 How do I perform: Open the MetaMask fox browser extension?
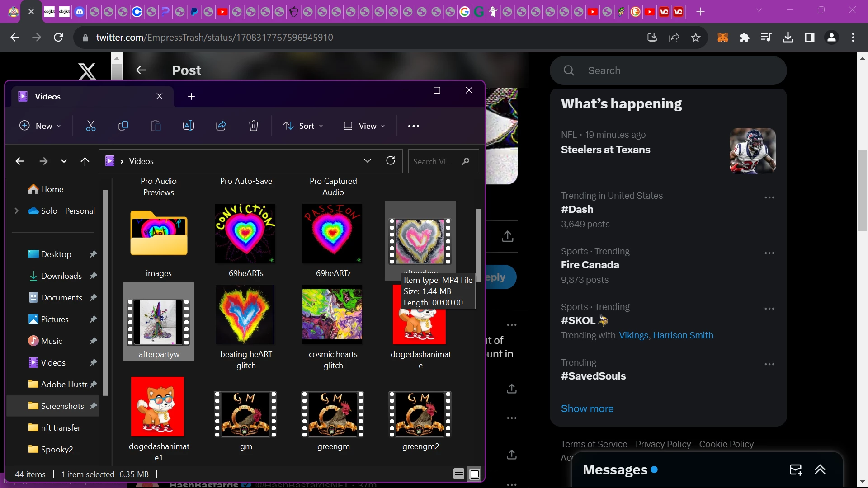(722, 38)
